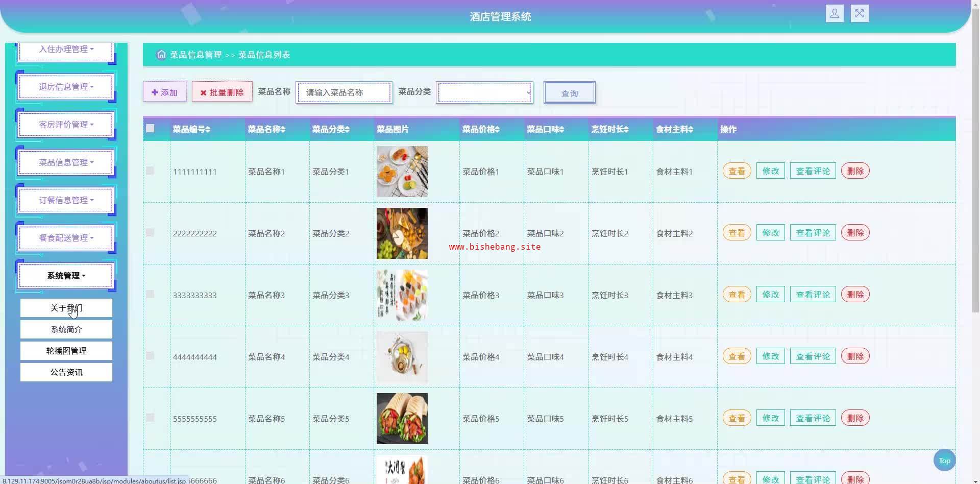Sort by 烹饪时长 column header
This screenshot has width=980, height=484.
(610, 129)
